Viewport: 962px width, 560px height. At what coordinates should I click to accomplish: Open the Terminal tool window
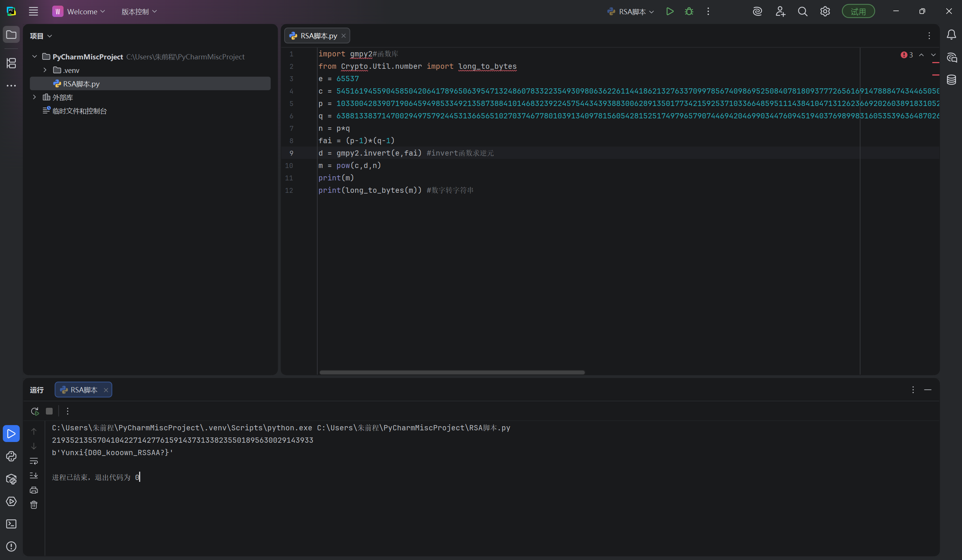(x=11, y=524)
